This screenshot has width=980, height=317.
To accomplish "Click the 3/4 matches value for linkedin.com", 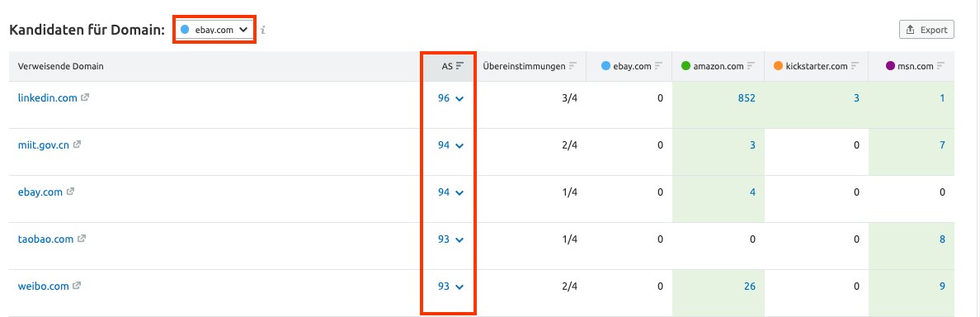I will point(569,98).
